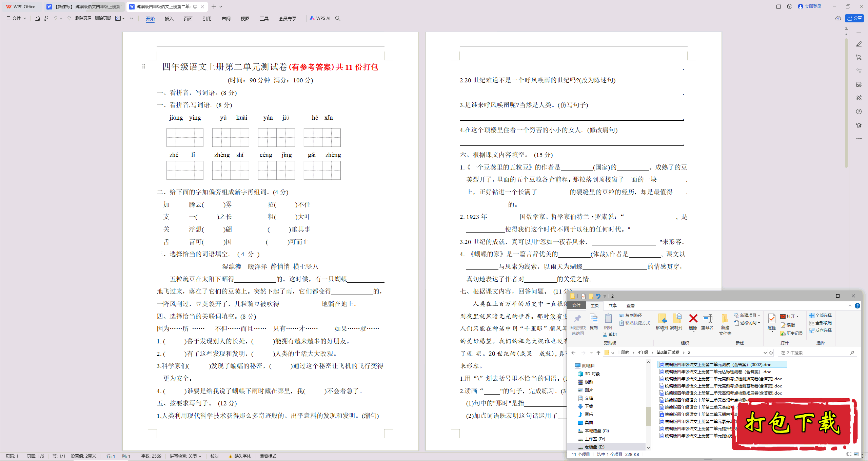Click 反向选择 in Explorer ribbon
The height and width of the screenshot is (461, 868).
(821, 330)
